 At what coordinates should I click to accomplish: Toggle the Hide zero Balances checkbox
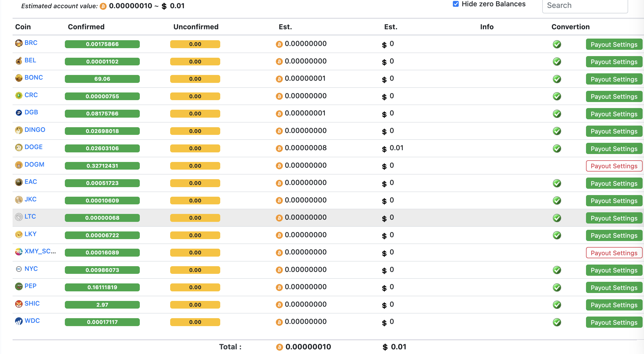(x=456, y=4)
